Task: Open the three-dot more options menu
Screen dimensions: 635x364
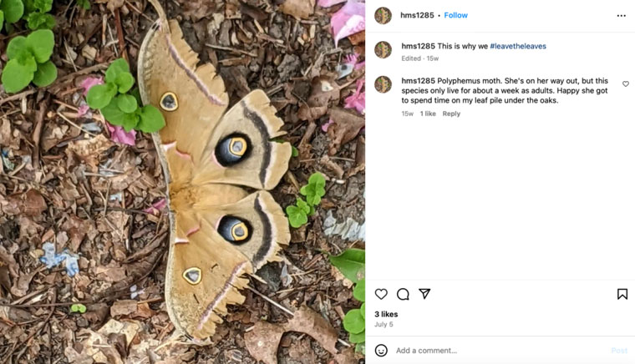Action: (621, 16)
